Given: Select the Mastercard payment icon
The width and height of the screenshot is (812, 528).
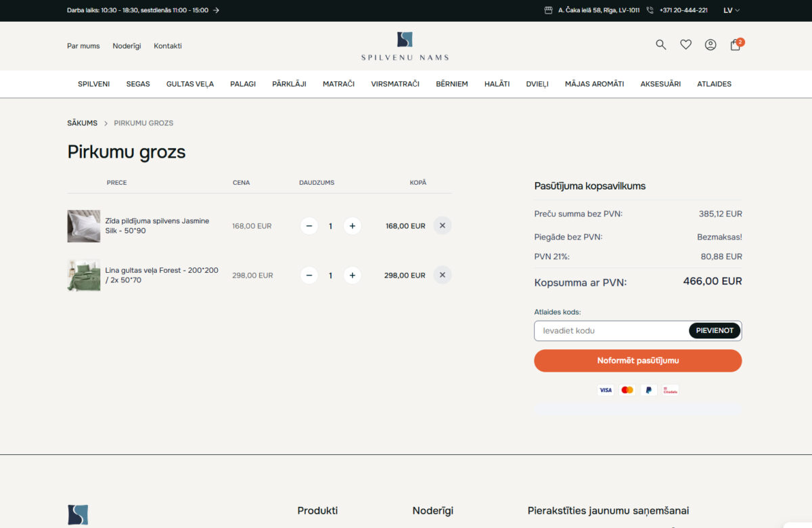Looking at the screenshot, I should [x=627, y=390].
